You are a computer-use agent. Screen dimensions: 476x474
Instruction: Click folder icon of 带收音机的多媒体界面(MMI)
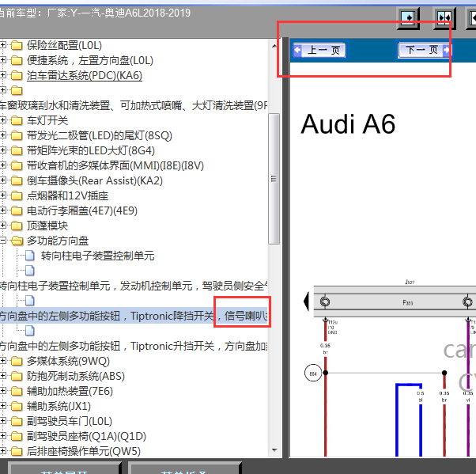(17, 165)
